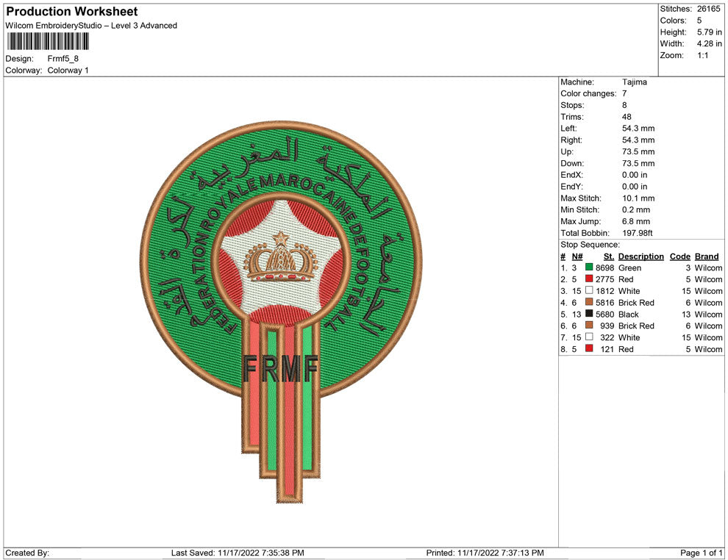The height and width of the screenshot is (560, 728).
Task: Click the Page 1 of 1 indicator
Action: pos(701,553)
